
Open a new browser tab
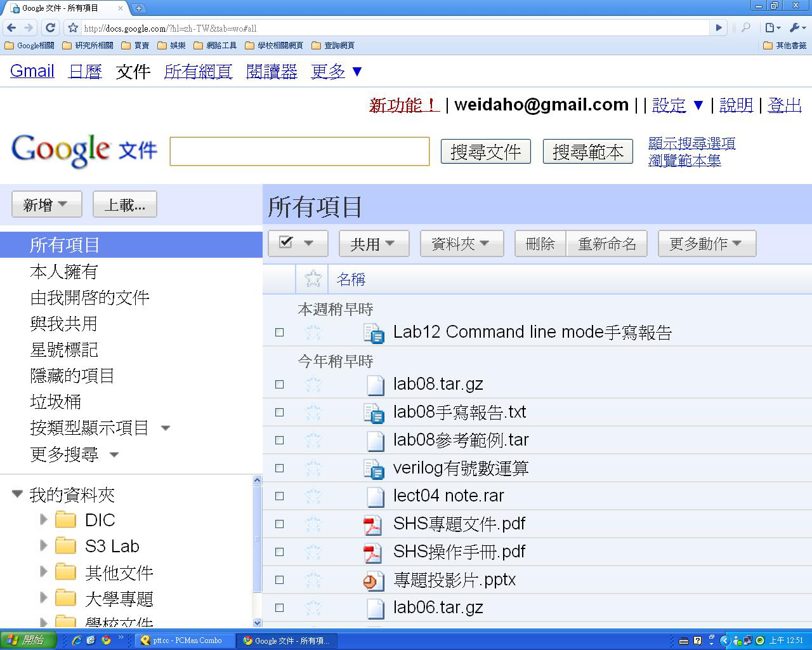[138, 8]
